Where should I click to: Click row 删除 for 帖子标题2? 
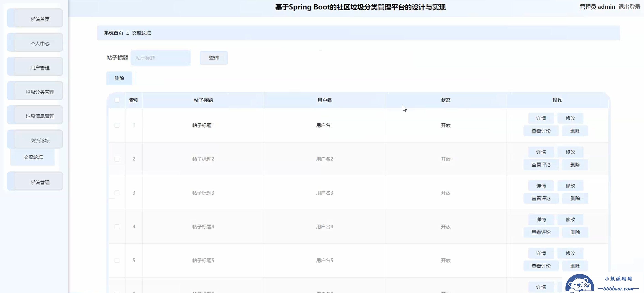(x=575, y=165)
